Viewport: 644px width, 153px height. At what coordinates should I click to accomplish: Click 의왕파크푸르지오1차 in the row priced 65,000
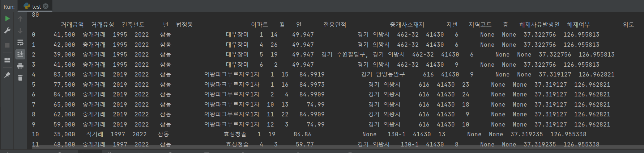point(232,104)
